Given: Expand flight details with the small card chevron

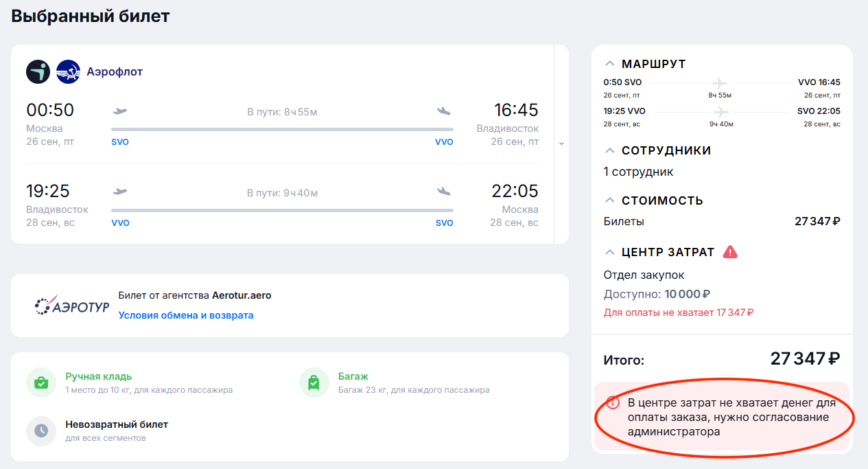Looking at the screenshot, I should (561, 144).
